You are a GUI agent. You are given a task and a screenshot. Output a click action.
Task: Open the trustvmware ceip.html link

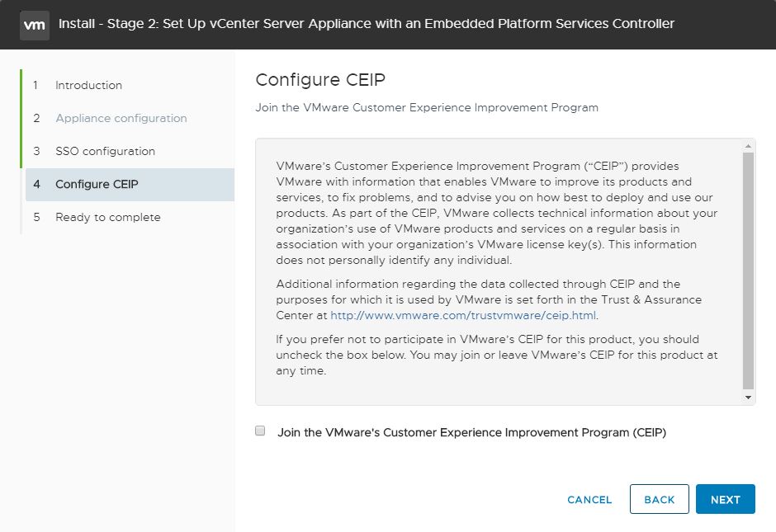[463, 315]
